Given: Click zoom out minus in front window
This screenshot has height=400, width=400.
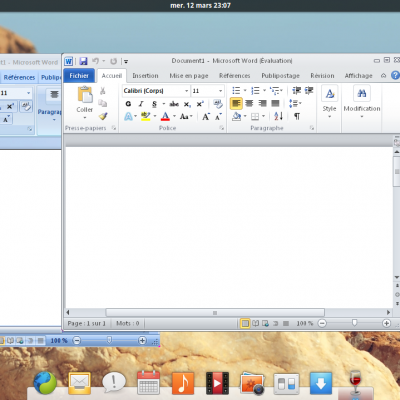Looking at the screenshot, I should [322, 323].
